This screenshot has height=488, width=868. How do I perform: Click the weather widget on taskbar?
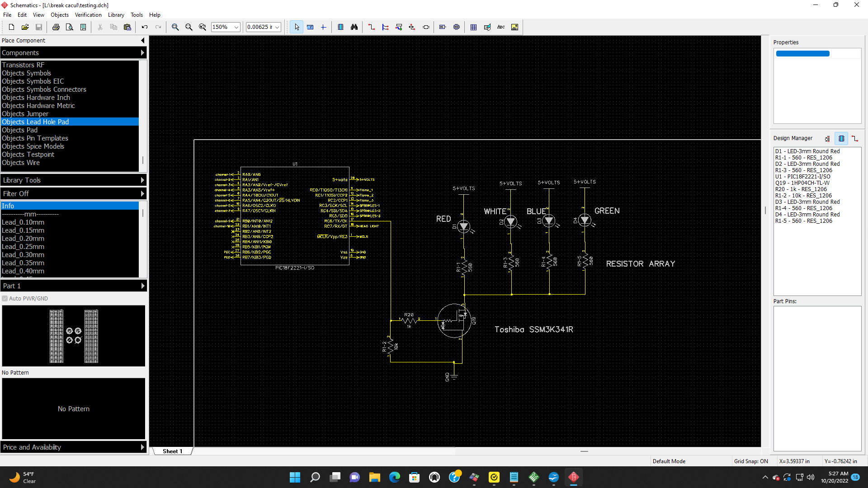23,477
